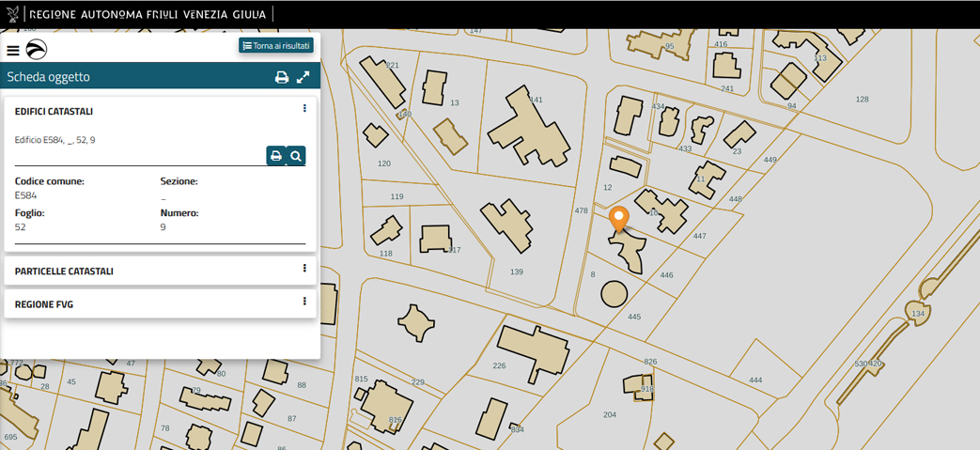Open Particelle Catastali three-dot options menu
This screenshot has height=450, width=980.
tap(304, 269)
